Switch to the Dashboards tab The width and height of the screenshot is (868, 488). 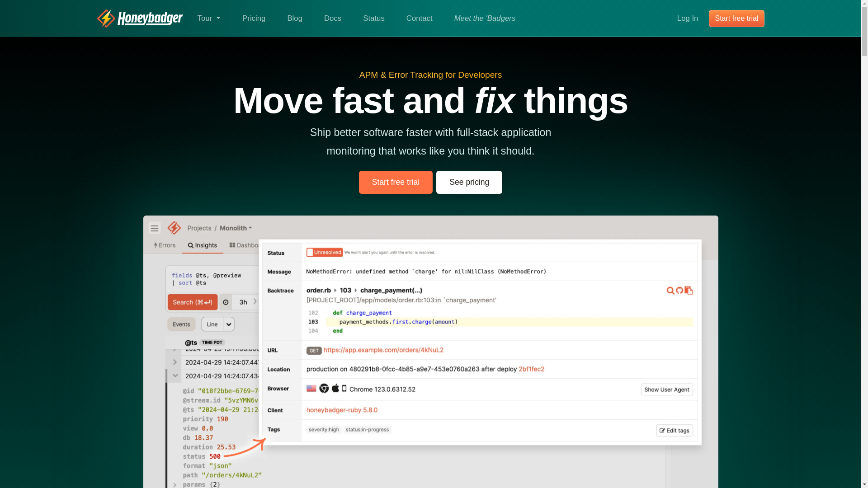point(244,245)
